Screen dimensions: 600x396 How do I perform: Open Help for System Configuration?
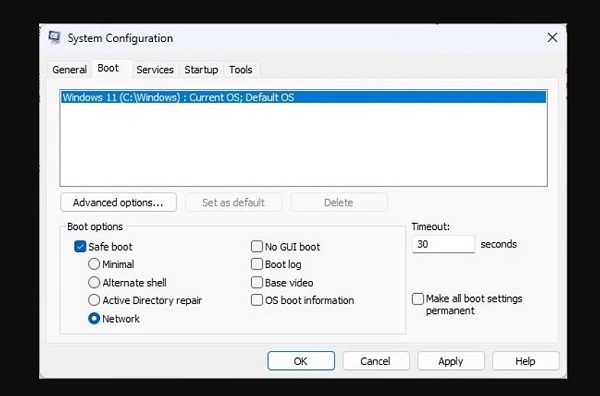pos(525,361)
